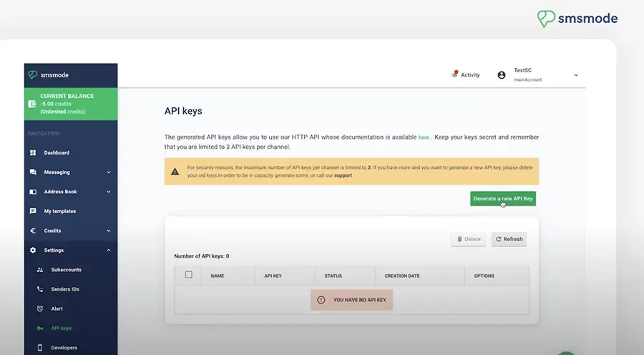Click the Subaccounts people icon

(x=40, y=270)
